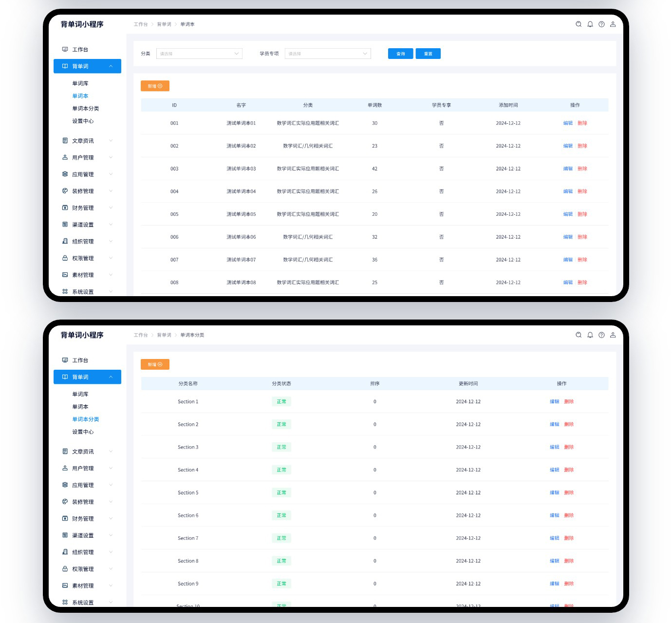This screenshot has width=672, height=623.
Task: Click the blue 查询 button
Action: click(400, 54)
